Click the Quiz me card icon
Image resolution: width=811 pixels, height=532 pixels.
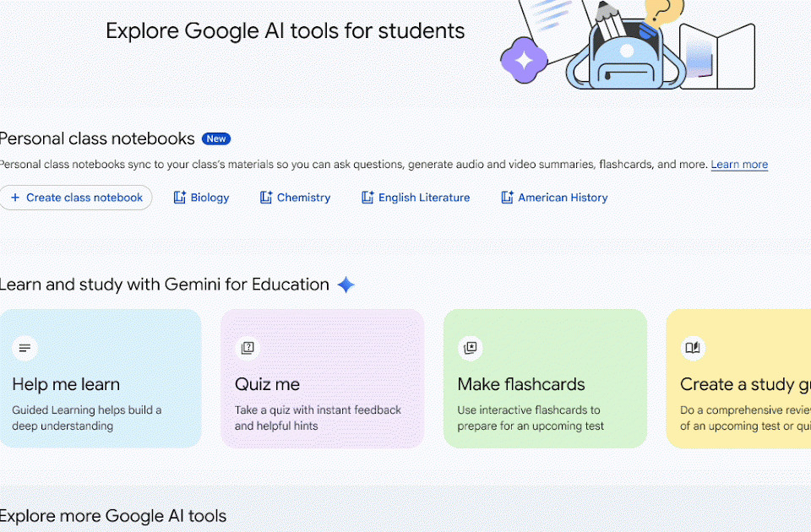point(248,347)
